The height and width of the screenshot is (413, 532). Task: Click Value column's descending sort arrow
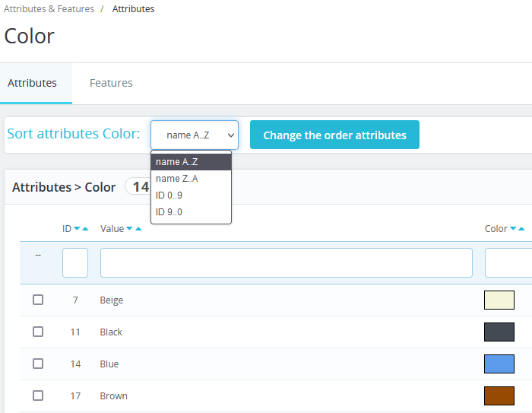pyautogui.click(x=129, y=229)
